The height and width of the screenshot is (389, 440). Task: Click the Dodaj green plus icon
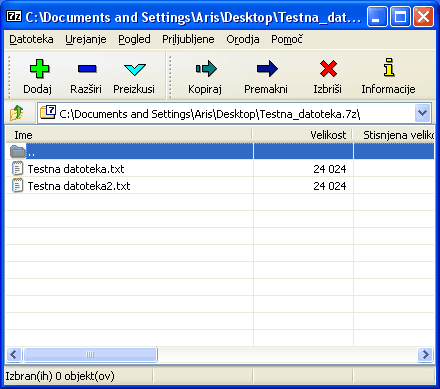pyautogui.click(x=39, y=69)
